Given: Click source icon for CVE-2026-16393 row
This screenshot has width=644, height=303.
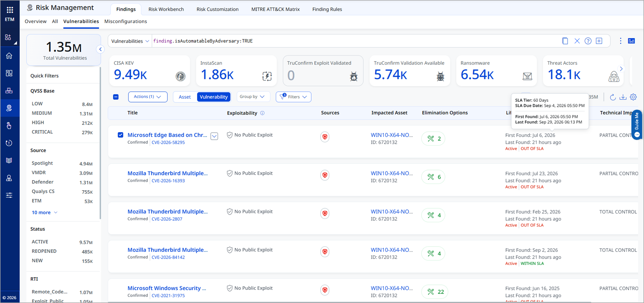Looking at the screenshot, I should click(x=325, y=175).
